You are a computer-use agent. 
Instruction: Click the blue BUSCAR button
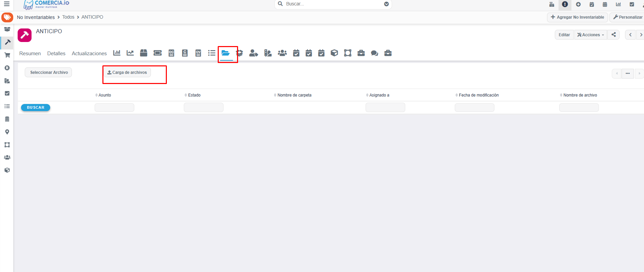[36, 107]
